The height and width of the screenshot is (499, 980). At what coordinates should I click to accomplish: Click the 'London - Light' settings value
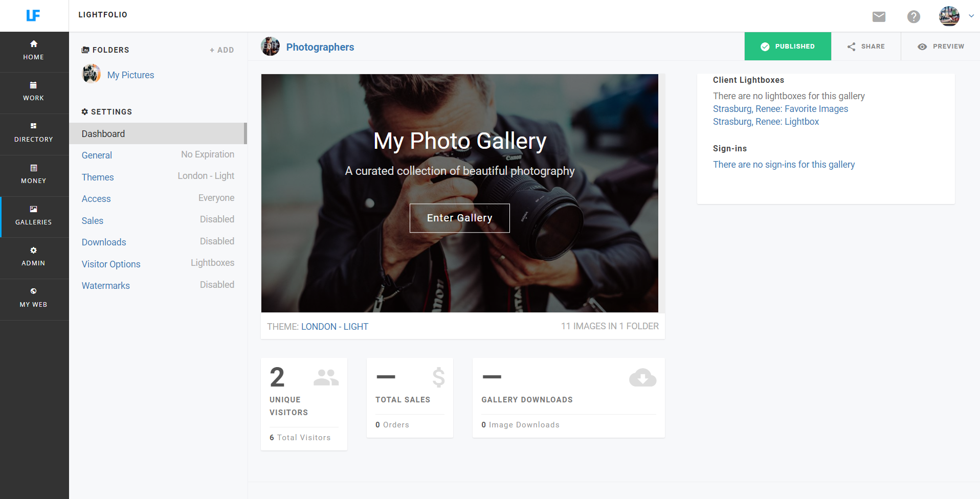tap(206, 176)
